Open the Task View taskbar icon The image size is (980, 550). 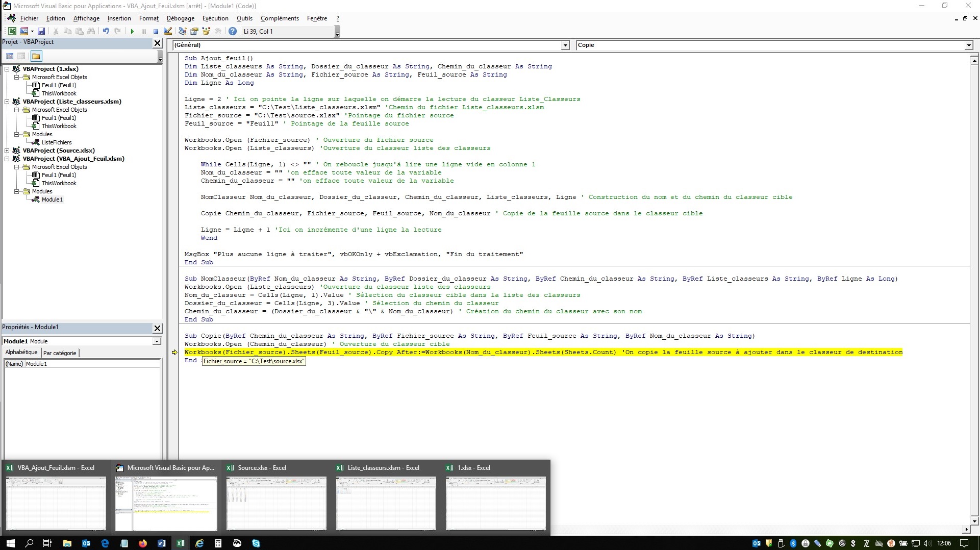click(x=47, y=543)
